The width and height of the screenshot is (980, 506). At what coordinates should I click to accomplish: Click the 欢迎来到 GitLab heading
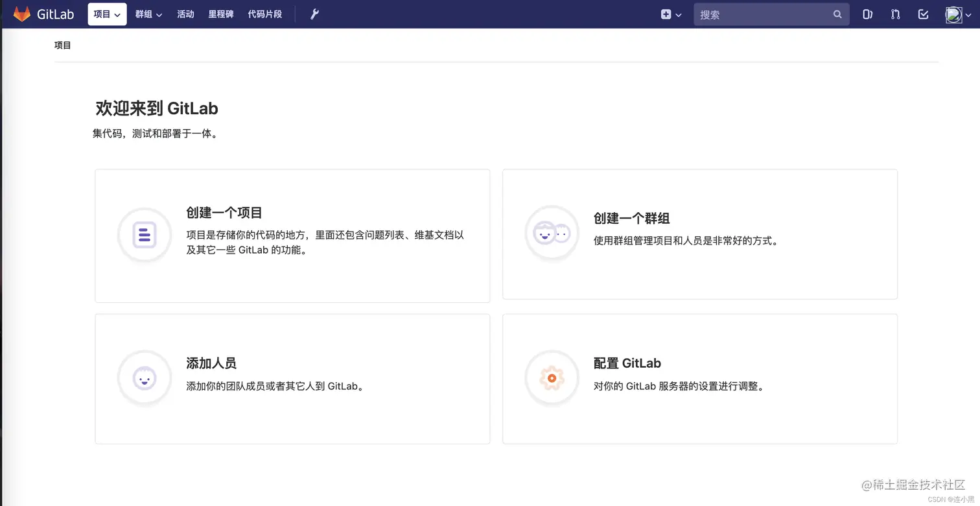click(x=157, y=108)
